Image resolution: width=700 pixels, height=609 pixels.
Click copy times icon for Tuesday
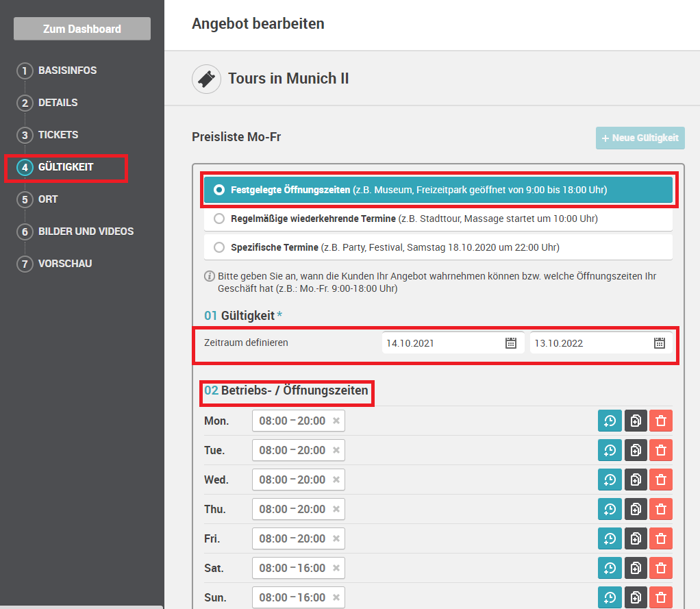(x=636, y=450)
